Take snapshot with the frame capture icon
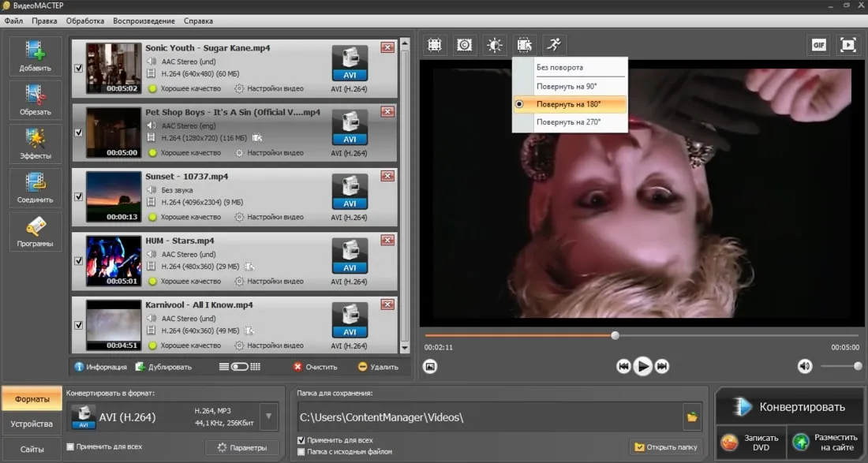 pos(430,366)
